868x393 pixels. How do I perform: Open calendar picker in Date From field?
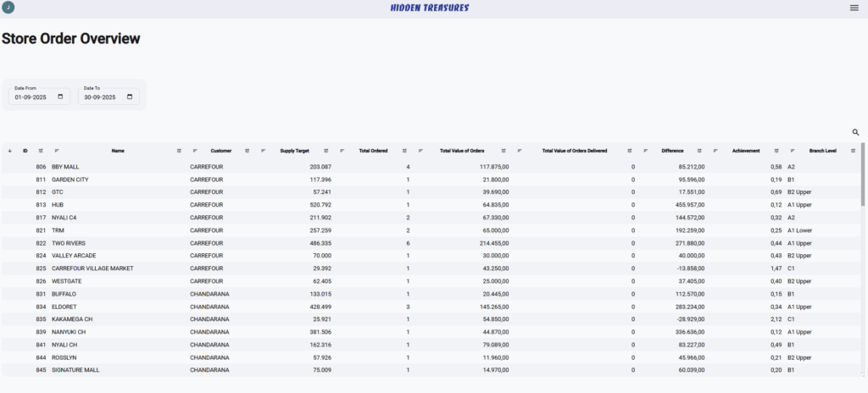coord(60,97)
